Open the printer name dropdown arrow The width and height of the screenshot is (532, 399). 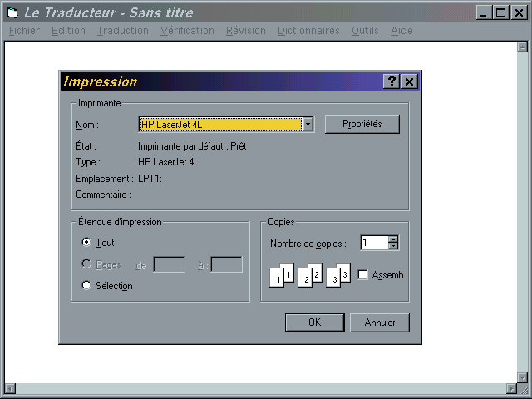click(308, 124)
